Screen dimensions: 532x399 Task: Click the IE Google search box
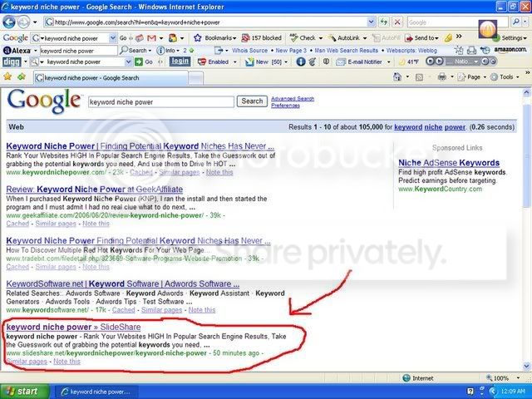tap(457, 22)
